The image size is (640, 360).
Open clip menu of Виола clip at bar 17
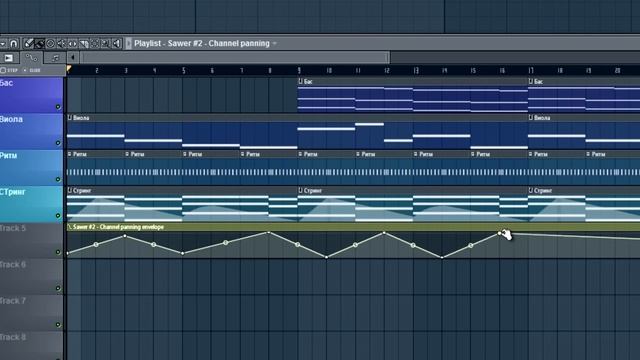click(x=531, y=118)
